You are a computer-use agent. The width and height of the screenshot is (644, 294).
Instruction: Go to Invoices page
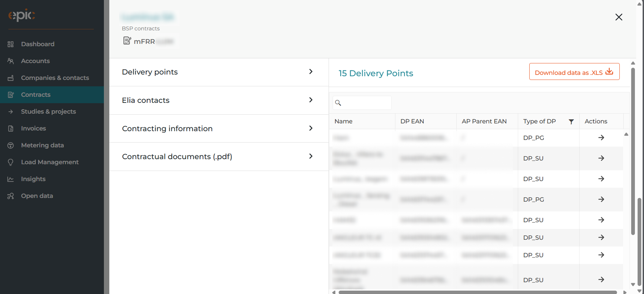click(x=33, y=128)
